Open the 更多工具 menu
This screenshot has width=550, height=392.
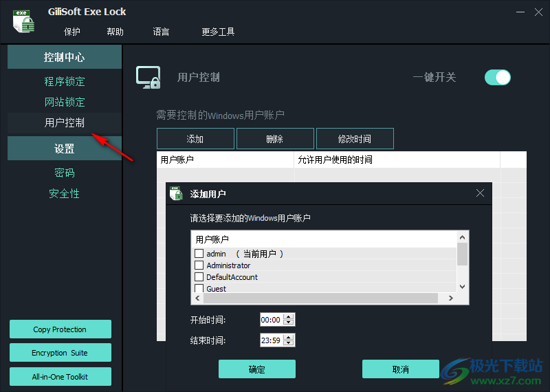218,32
